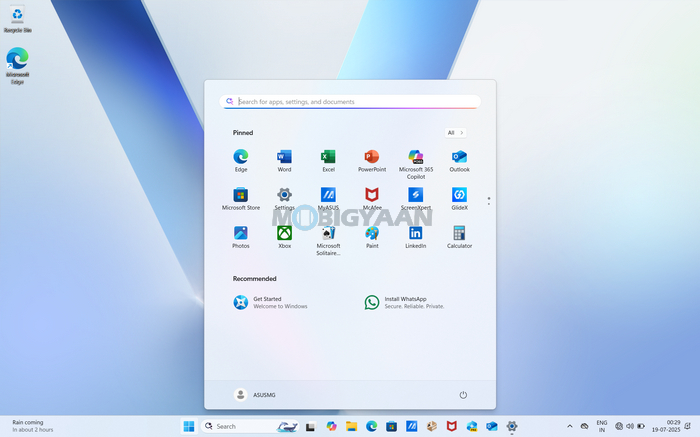Click the Install WhatsApp recommendation
The height and width of the screenshot is (437, 700).
[405, 303]
